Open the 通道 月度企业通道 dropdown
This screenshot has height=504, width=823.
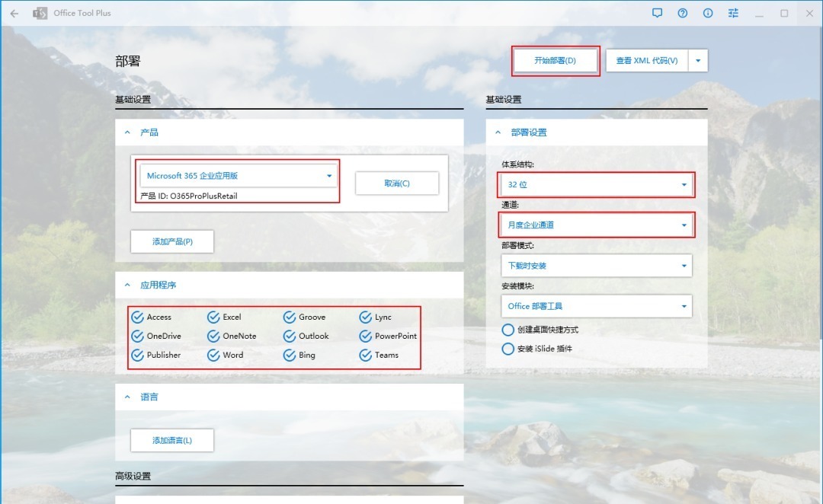tap(596, 225)
